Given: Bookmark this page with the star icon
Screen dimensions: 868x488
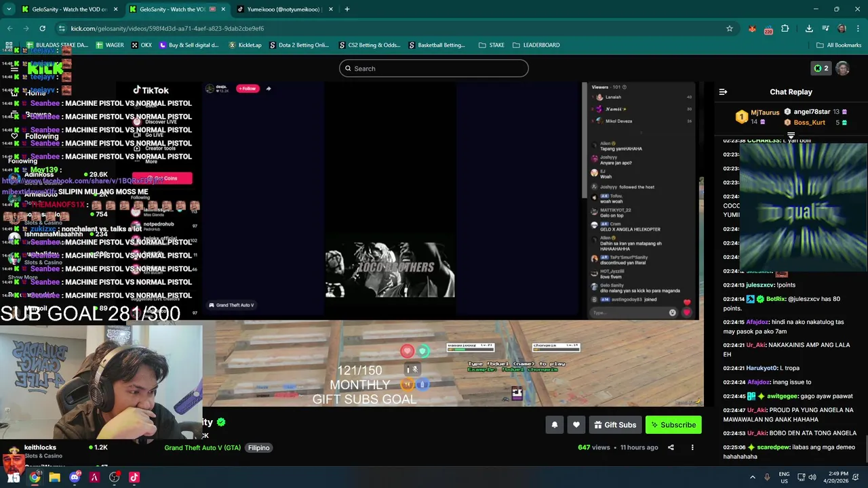Looking at the screenshot, I should point(730,28).
